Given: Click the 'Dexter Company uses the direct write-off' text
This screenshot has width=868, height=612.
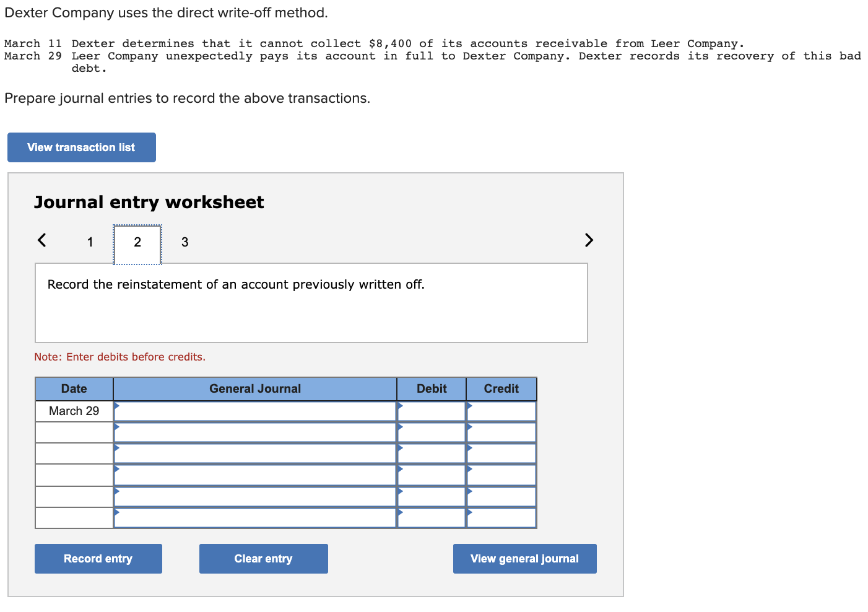Looking at the screenshot, I should [x=166, y=13].
